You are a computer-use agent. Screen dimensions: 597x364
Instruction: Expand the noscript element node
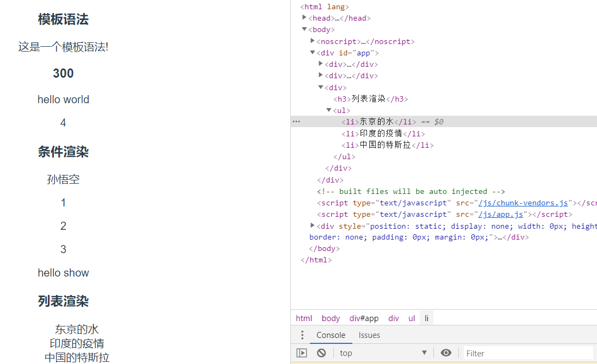coord(313,41)
